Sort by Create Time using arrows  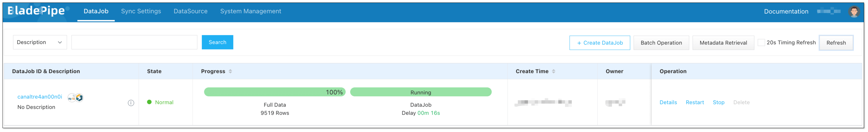click(553, 71)
